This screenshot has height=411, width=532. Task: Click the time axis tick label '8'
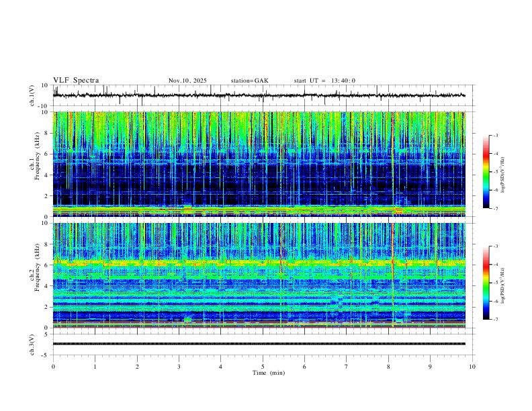(x=388, y=367)
